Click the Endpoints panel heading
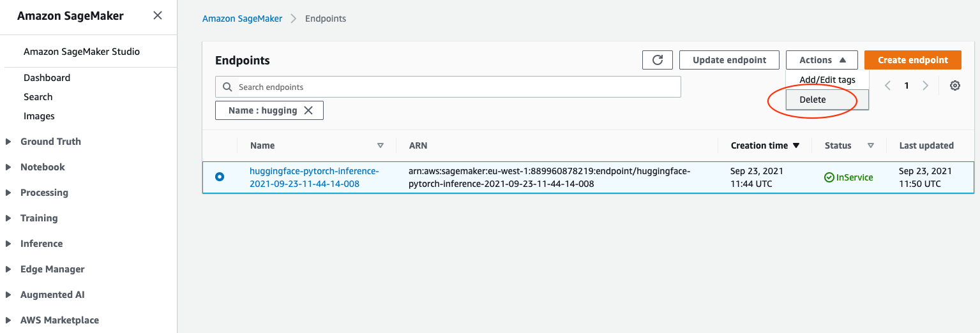The image size is (980, 333). click(243, 61)
